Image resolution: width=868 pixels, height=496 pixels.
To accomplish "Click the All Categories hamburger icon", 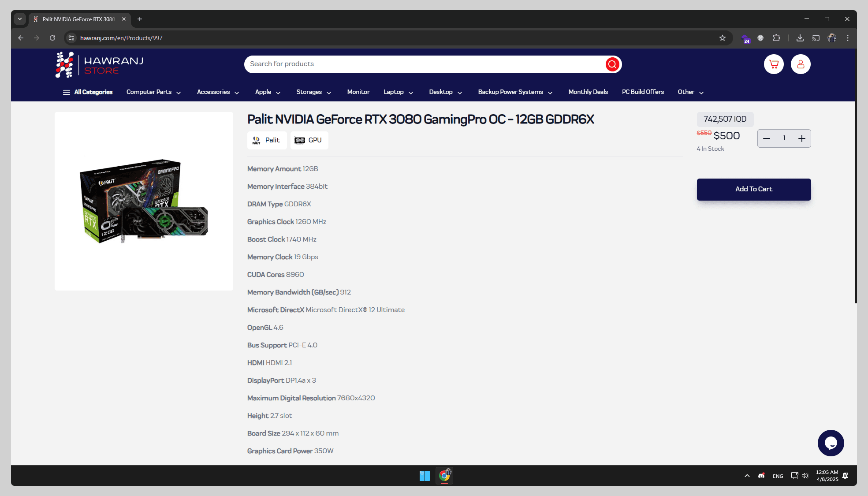I will 67,92.
